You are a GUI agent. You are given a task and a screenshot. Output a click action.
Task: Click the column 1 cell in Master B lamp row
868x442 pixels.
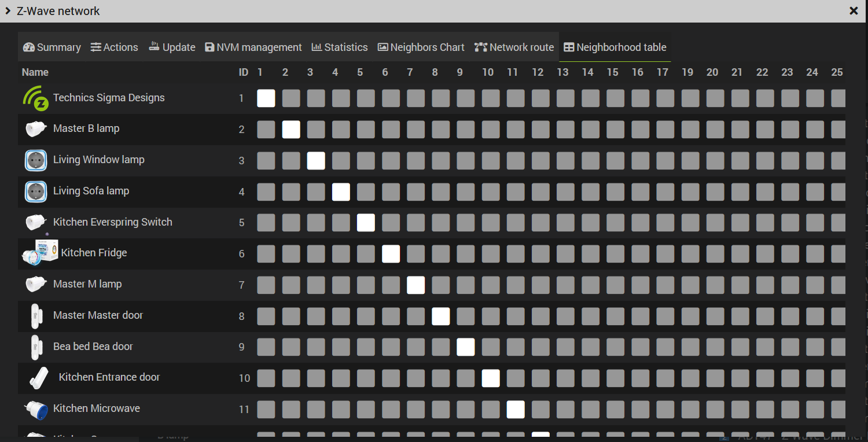tap(266, 129)
